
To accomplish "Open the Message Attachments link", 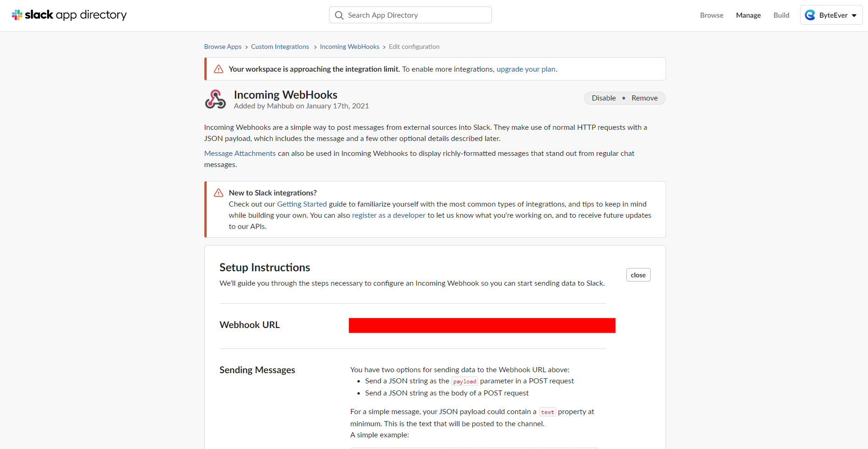I will (x=240, y=154).
